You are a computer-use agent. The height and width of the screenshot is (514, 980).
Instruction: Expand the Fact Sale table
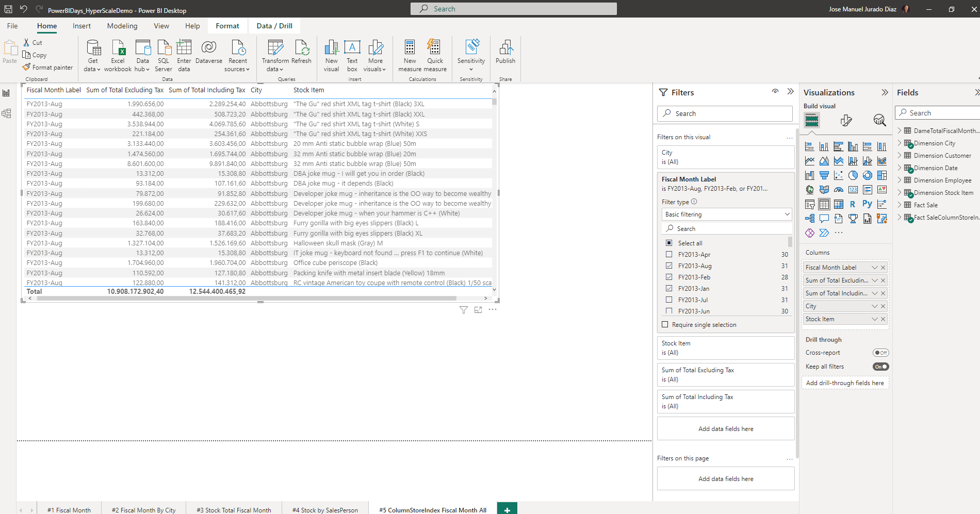pyautogui.click(x=900, y=205)
